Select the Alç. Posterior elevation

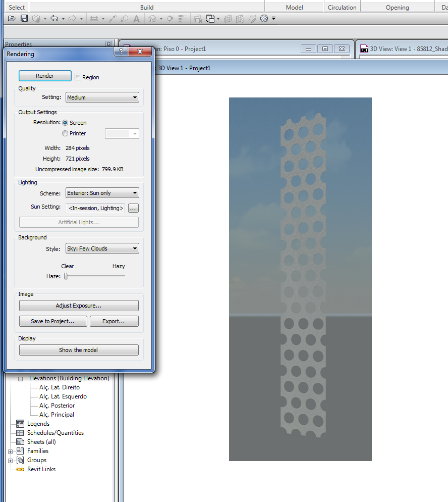pos(57,406)
